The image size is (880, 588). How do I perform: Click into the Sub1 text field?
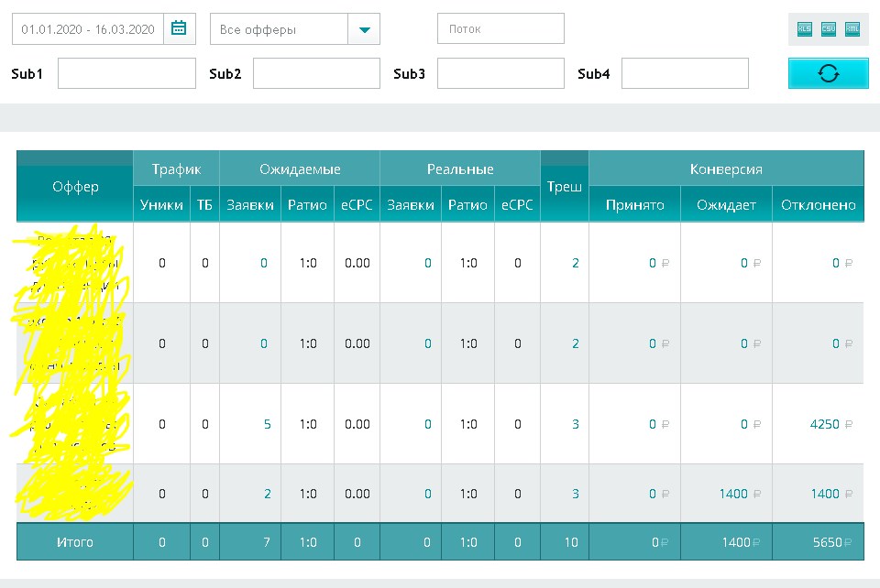[126, 73]
